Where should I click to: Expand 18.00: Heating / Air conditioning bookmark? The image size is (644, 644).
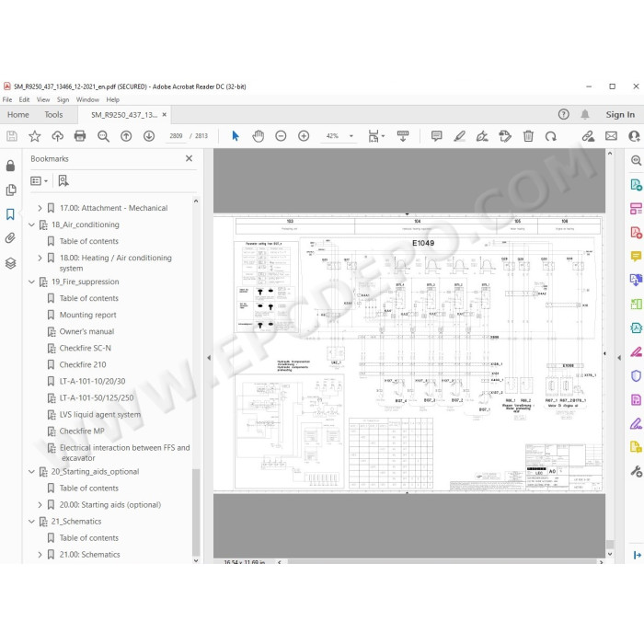tap(40, 258)
